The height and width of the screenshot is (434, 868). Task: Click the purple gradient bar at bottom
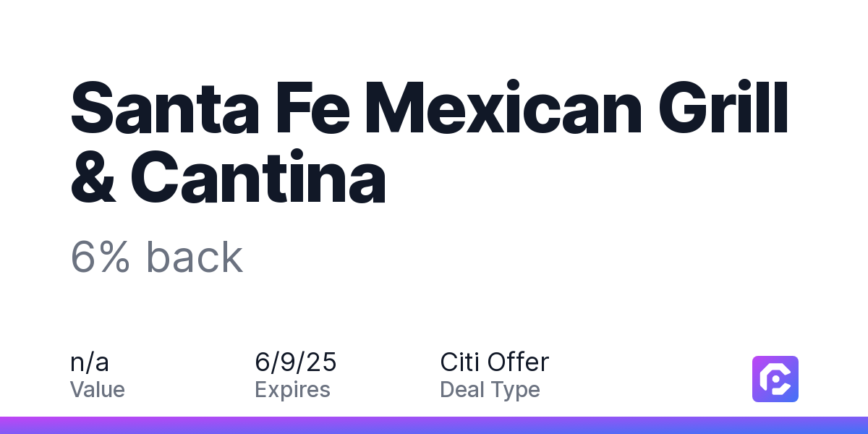click(434, 425)
